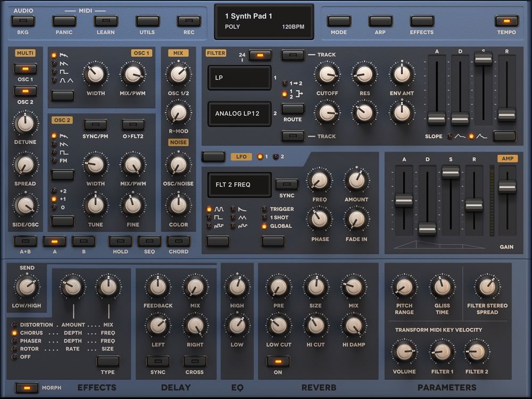Enable filter 2 keyboard TRACK button
This screenshot has height=399, width=532.
(x=293, y=136)
